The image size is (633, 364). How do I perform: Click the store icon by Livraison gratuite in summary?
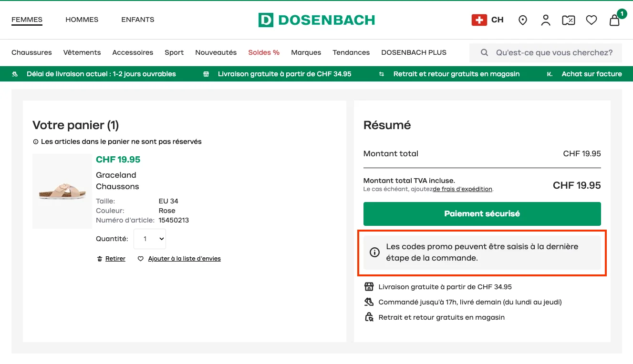coord(369,287)
